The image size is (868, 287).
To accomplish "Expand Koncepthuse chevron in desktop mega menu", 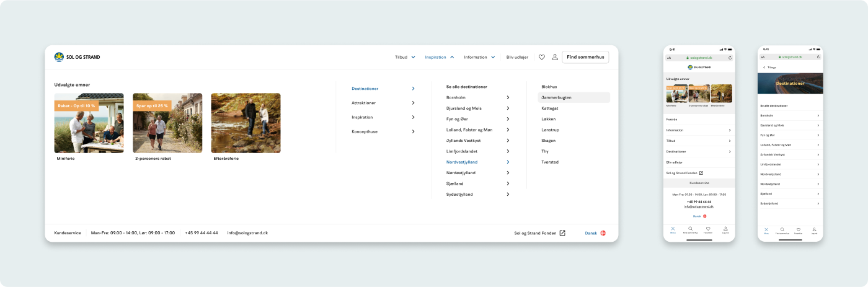I will 413,131.
